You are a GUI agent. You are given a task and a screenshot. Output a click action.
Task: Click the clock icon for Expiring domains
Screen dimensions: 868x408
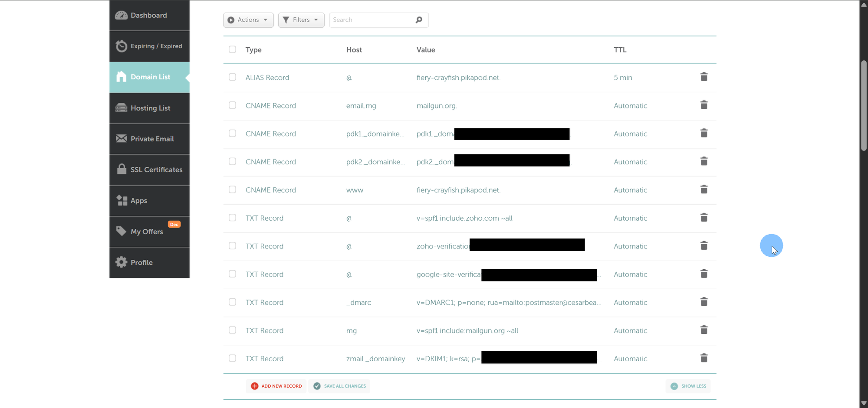[x=121, y=46]
